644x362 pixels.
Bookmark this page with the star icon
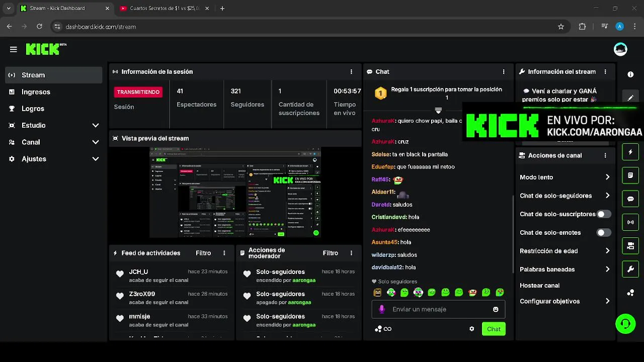pyautogui.click(x=561, y=27)
